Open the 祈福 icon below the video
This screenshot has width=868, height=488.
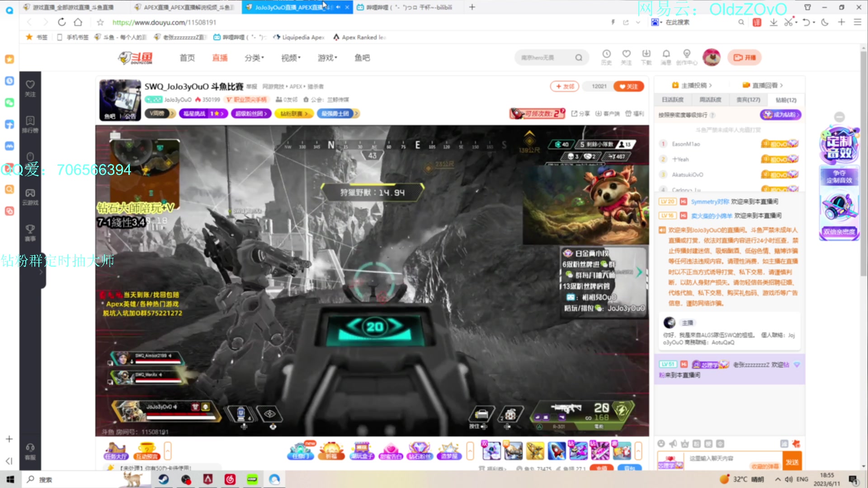point(331,451)
